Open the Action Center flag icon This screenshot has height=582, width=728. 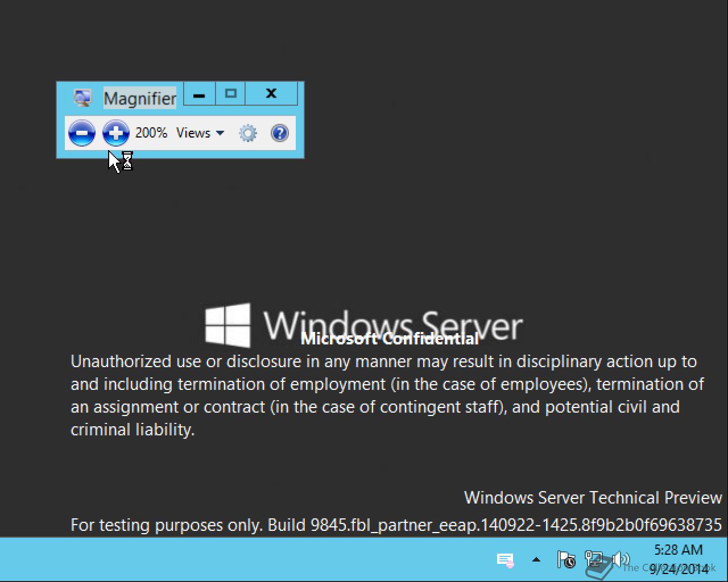[x=566, y=560]
